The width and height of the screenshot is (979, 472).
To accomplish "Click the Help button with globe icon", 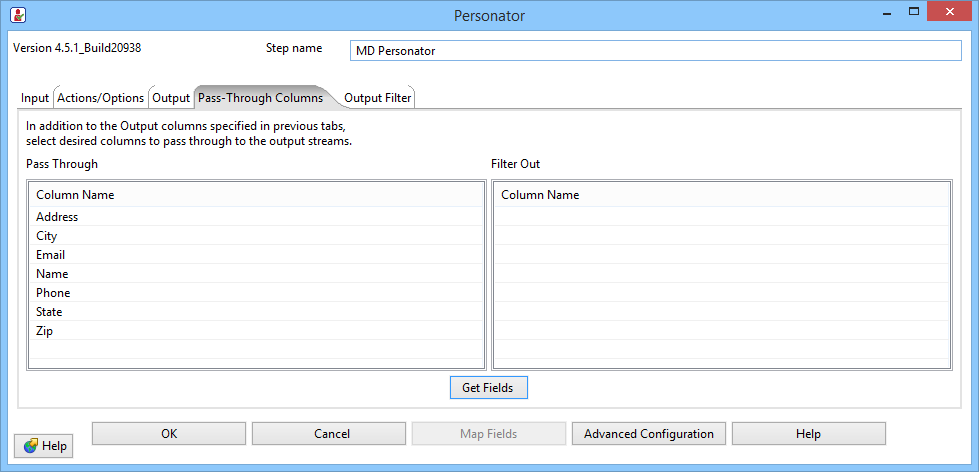I will click(x=44, y=446).
